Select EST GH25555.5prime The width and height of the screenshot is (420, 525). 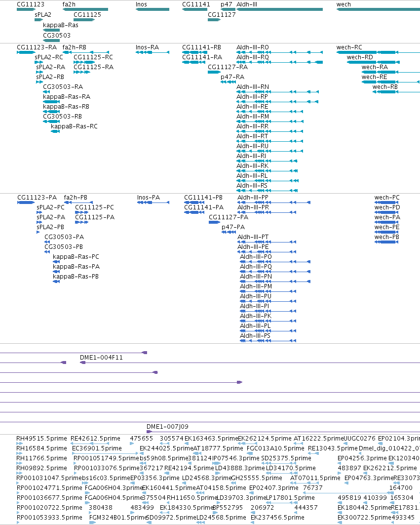pos(233,483)
